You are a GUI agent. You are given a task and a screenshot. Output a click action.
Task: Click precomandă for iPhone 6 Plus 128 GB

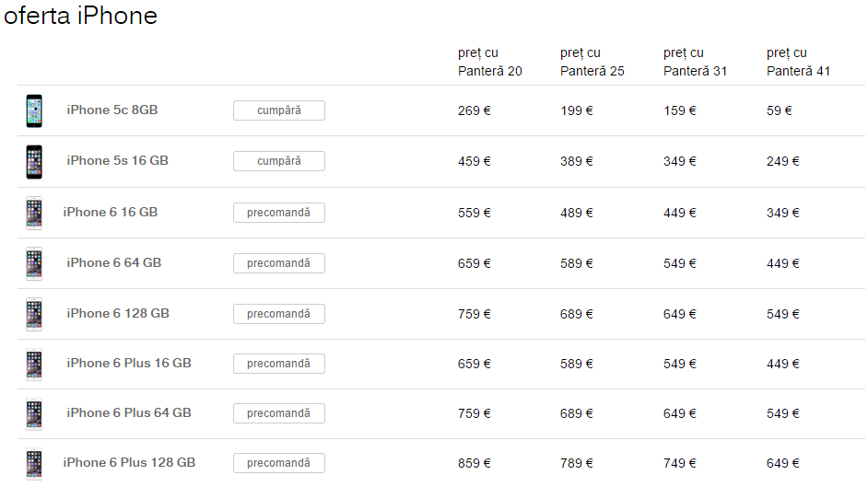(279, 463)
